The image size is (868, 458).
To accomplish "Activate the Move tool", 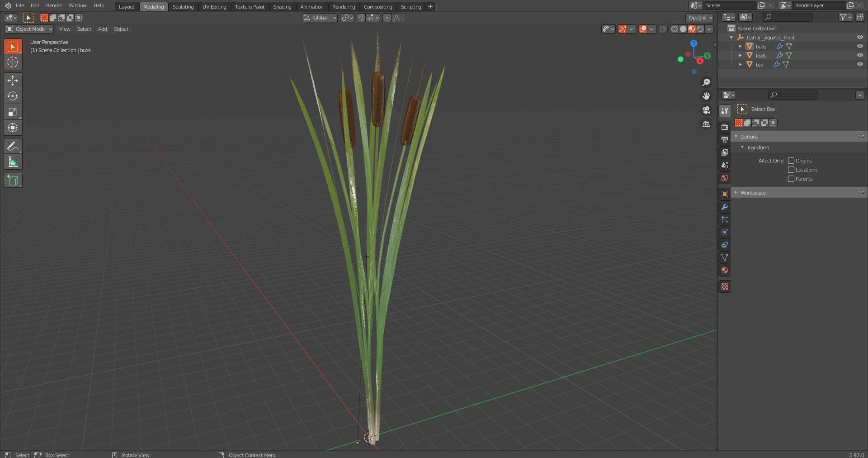I will click(x=13, y=80).
